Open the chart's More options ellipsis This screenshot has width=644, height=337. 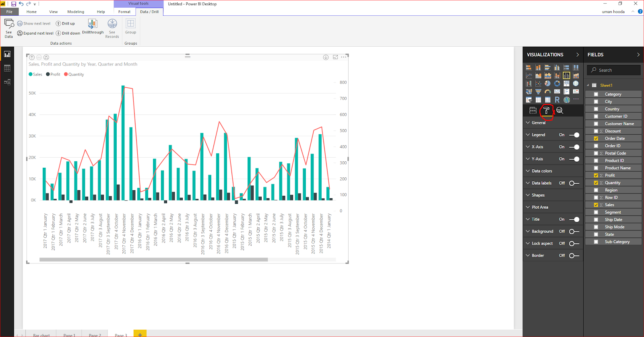[x=343, y=57]
